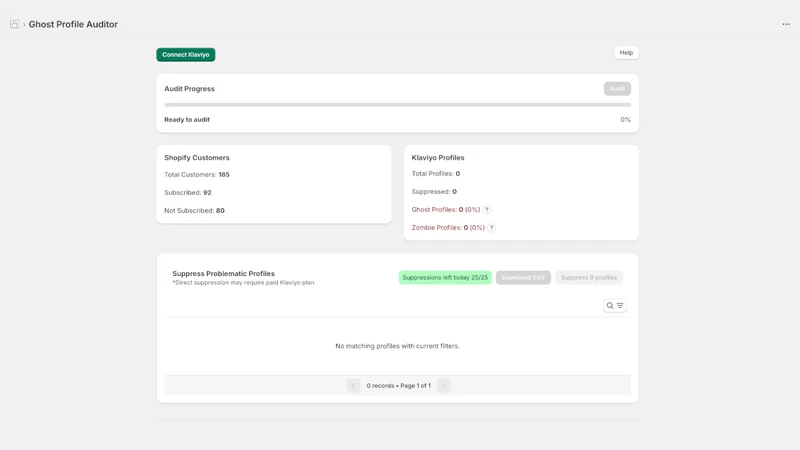
Task: Select the Ghost Profile Auditor title
Action: pos(73,24)
